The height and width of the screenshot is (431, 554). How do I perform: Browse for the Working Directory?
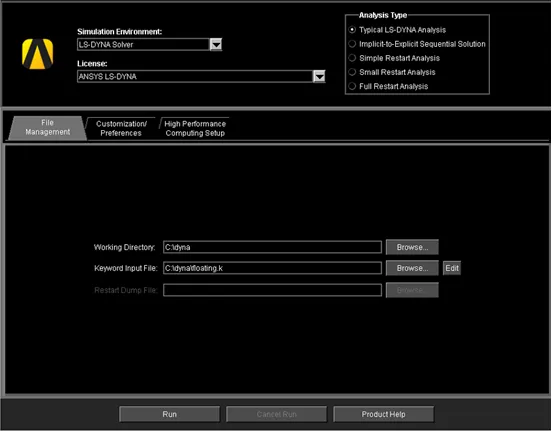412,247
